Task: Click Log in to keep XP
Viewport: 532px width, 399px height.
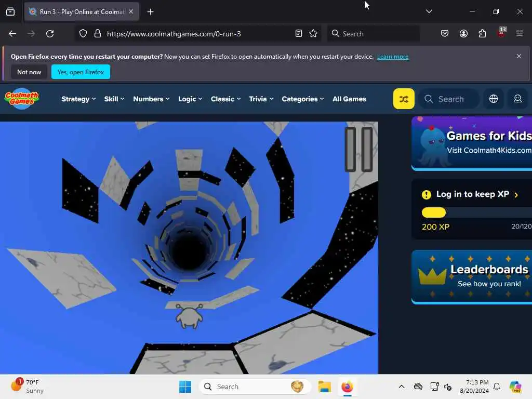Action: coord(472,194)
